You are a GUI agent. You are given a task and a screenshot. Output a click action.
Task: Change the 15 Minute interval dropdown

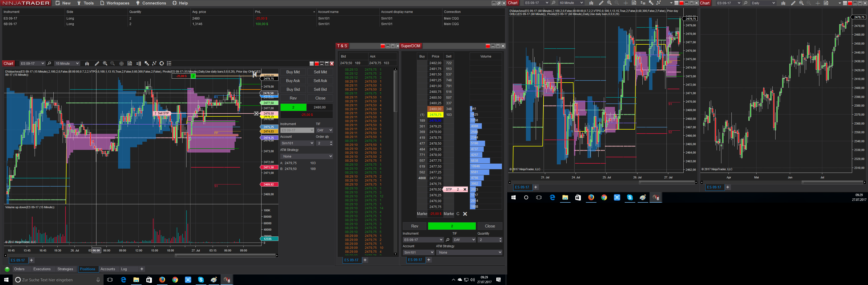[67, 64]
